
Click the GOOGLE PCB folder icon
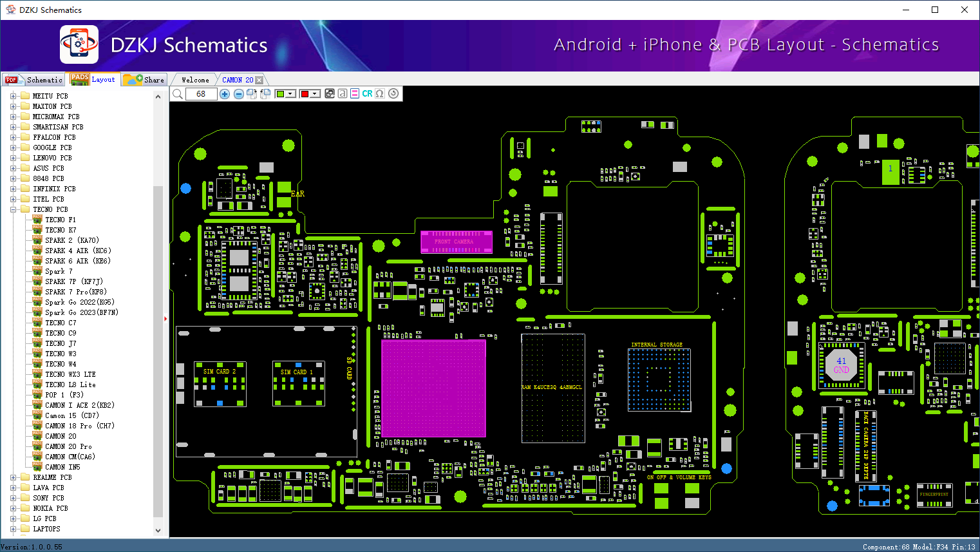pyautogui.click(x=25, y=148)
